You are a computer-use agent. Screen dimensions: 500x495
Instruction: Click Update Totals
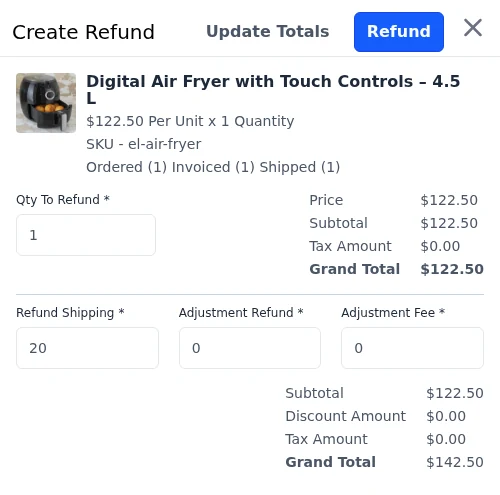[268, 32]
